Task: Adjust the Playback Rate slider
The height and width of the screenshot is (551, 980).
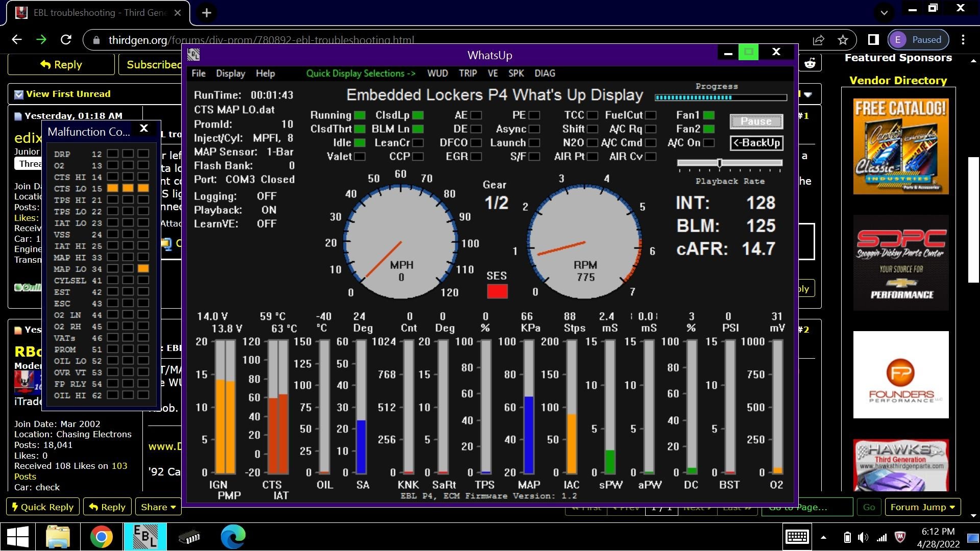Action: pyautogui.click(x=719, y=163)
